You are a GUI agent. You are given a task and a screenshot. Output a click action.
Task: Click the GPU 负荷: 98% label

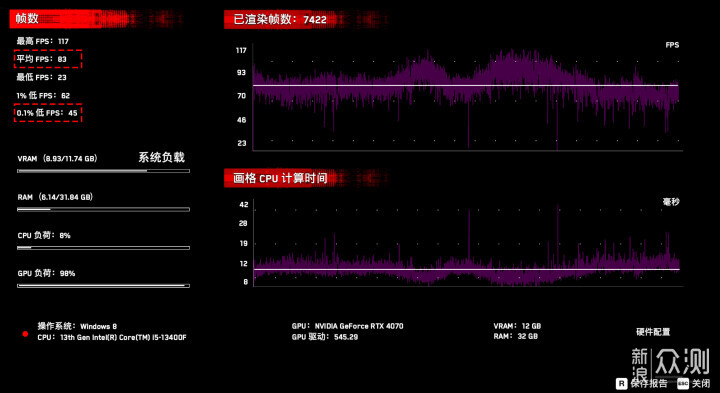point(46,273)
